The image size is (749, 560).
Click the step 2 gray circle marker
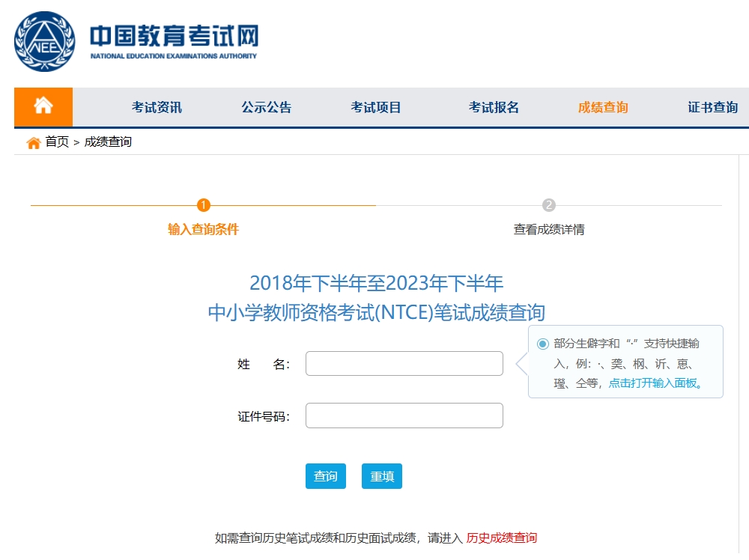[x=549, y=205]
